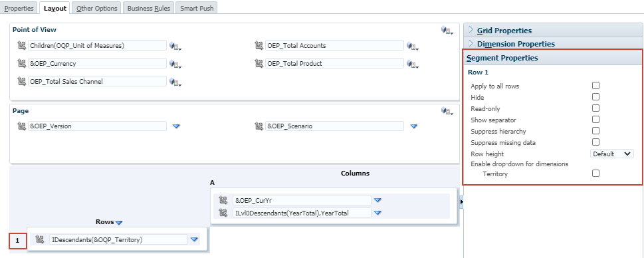Viewport: 644px width, 258px height.
Task: Open member selector icon for OEP_Total Product
Action: coord(259,63)
